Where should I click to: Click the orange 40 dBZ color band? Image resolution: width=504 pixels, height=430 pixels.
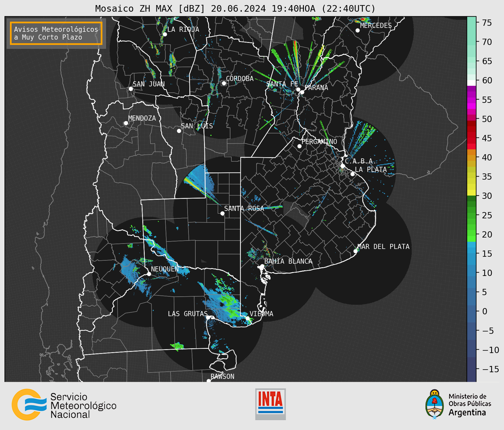pyautogui.click(x=471, y=157)
